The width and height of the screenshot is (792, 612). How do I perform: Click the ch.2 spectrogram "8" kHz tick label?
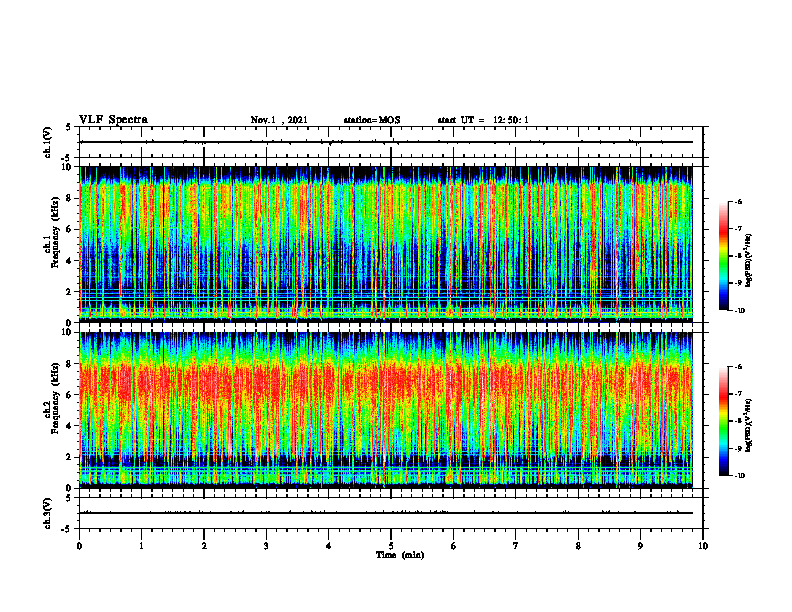point(70,364)
